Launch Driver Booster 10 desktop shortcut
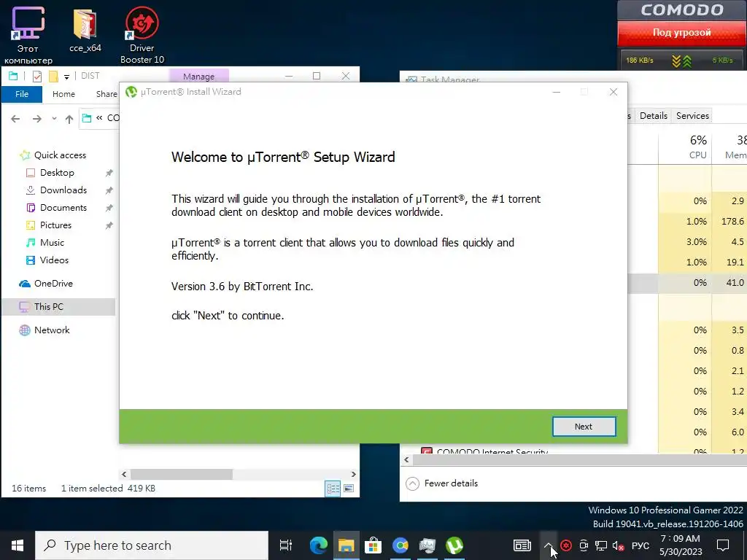The height and width of the screenshot is (560, 747). point(142,36)
